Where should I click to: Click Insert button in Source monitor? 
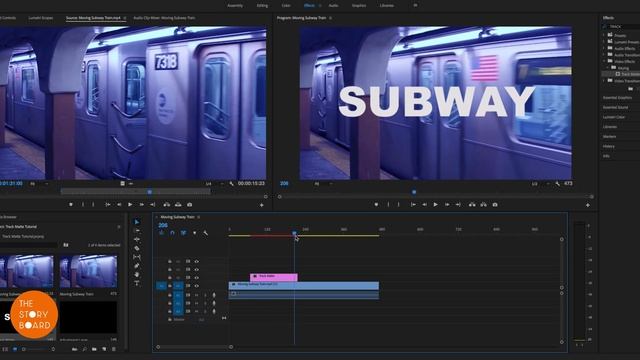click(167, 204)
